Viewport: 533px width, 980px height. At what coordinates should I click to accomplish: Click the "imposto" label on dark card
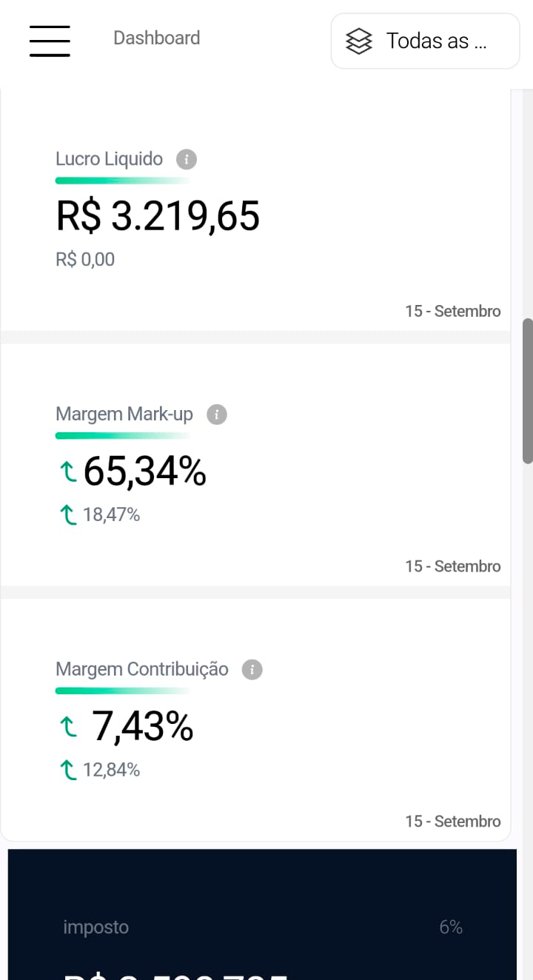95,927
